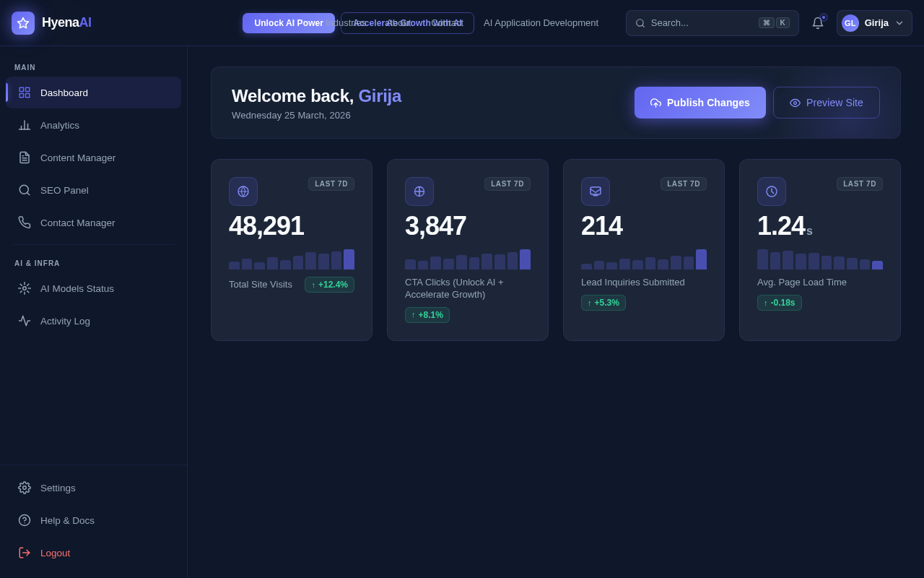Click the globe icon on Total Site Visits card
The width and height of the screenshot is (924, 578).
click(243, 191)
